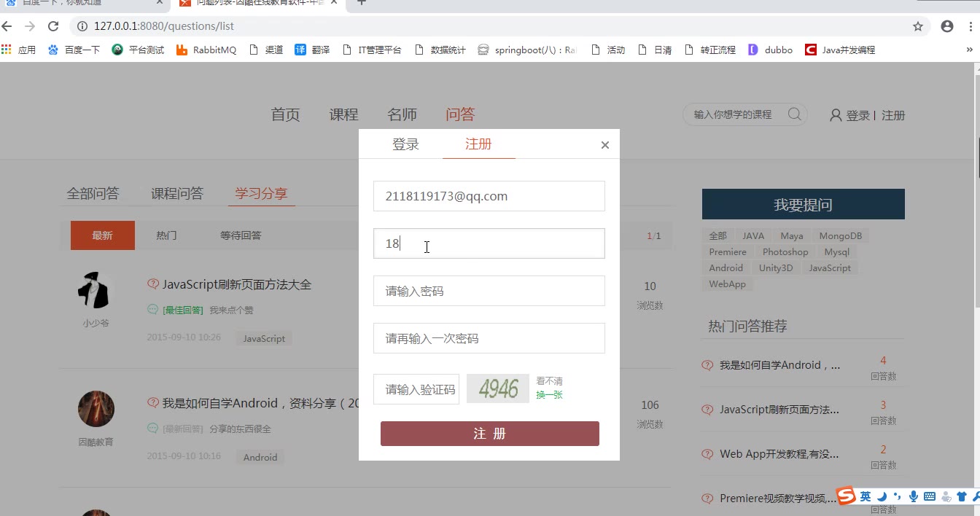The image size is (980, 516).
Task: Bookmark this page with star icon
Action: click(x=918, y=26)
